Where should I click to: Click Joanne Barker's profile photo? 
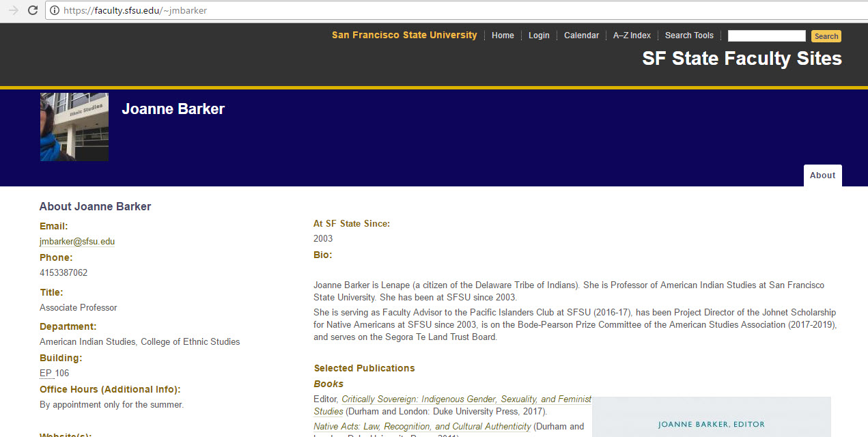(x=74, y=127)
